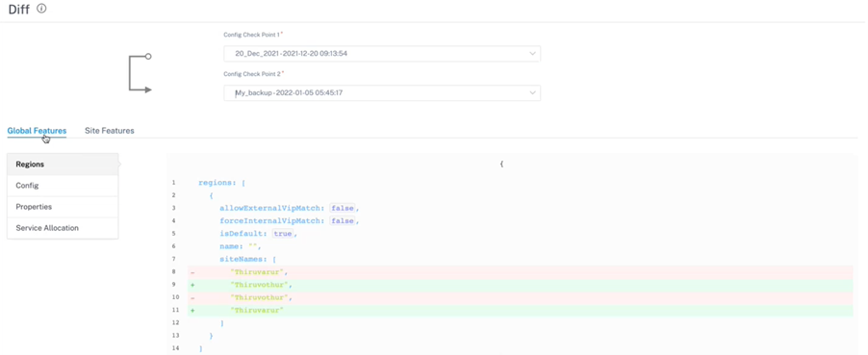Select Config in the side list
Screen dimensions: 868x355
pyautogui.click(x=63, y=186)
